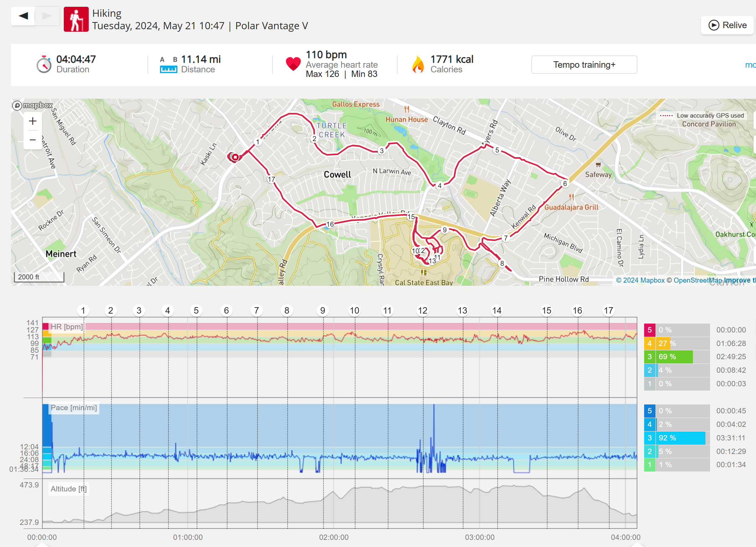
Task: Select heart rate zone 3 green bar
Action: [x=675, y=357]
